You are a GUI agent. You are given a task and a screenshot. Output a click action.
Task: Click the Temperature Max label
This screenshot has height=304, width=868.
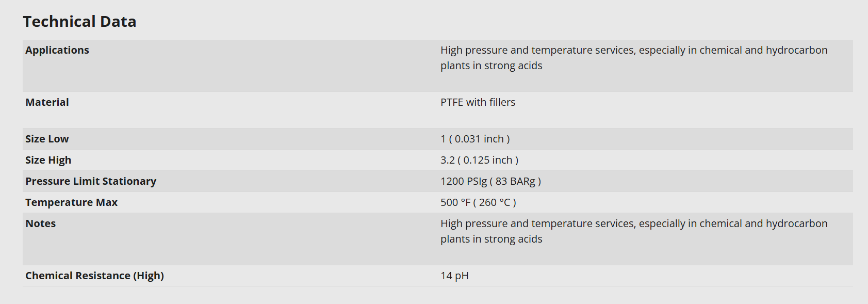[71, 202]
